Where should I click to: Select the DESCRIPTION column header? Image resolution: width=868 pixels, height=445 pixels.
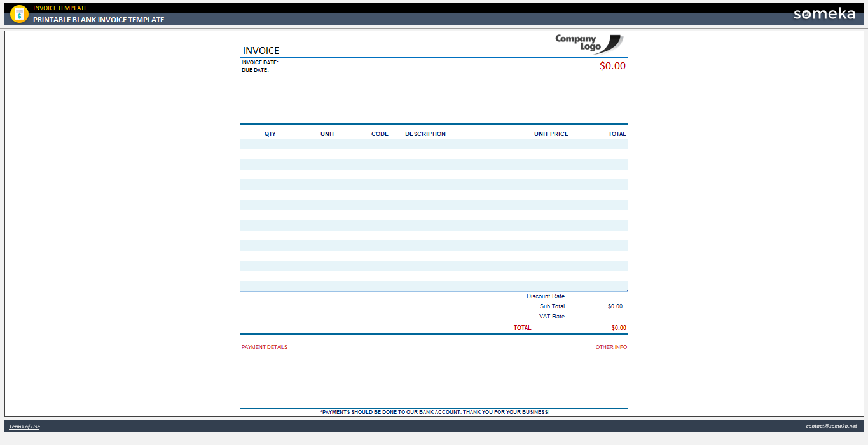(425, 133)
